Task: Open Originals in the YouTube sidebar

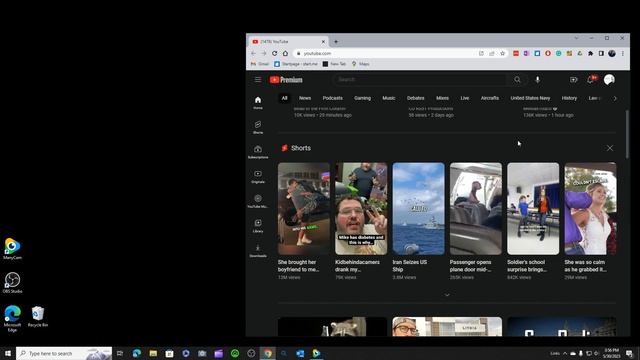Action: (258, 177)
